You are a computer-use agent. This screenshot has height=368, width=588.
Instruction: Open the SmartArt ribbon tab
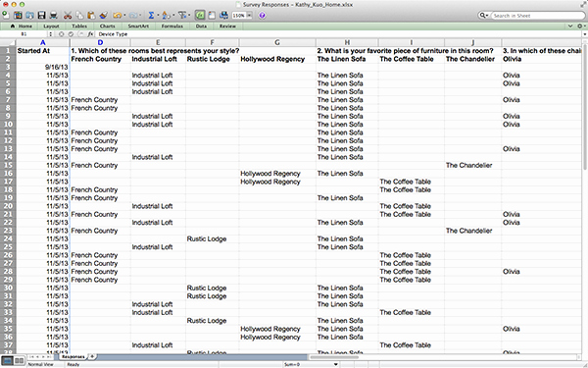(138, 26)
